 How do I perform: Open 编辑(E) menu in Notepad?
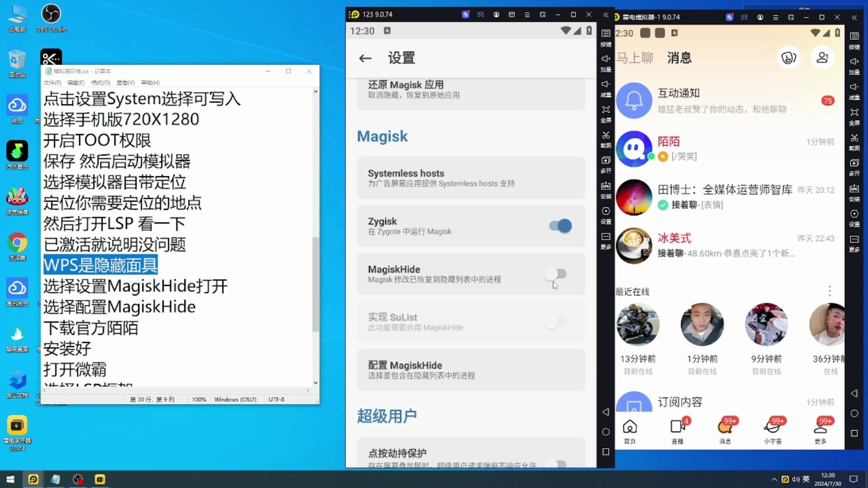[76, 83]
